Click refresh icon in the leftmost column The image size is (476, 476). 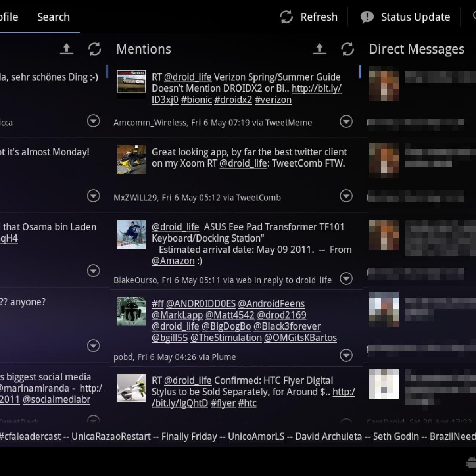pos(94,49)
